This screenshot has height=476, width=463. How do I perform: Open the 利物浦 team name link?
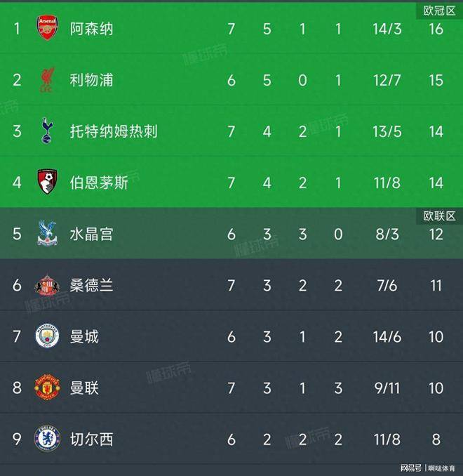tap(91, 80)
